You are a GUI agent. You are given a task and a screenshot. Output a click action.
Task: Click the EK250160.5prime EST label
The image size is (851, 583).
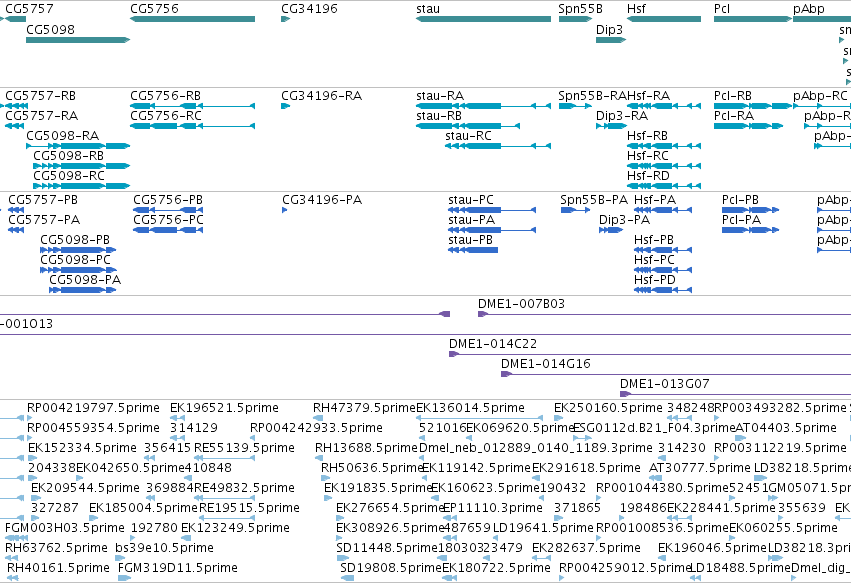pyautogui.click(x=608, y=408)
